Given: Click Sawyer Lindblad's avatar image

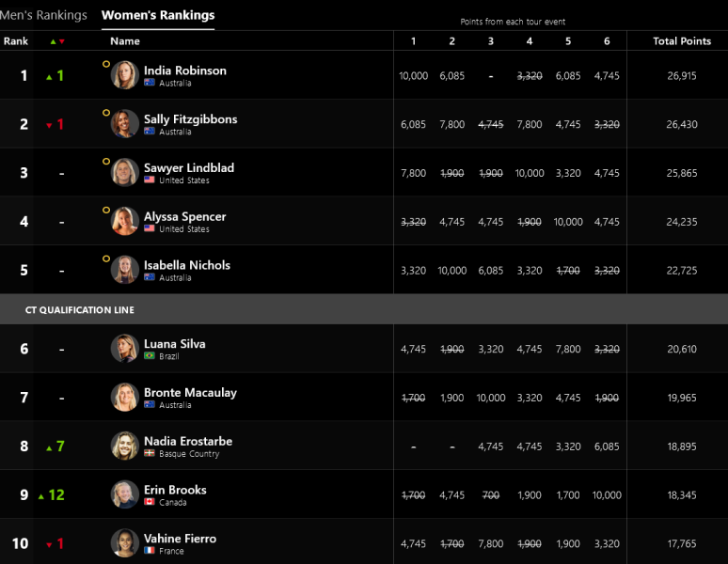Looking at the screenshot, I should coord(125,173).
